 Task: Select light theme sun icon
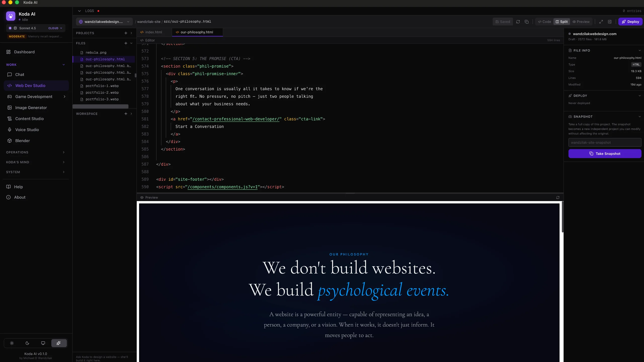coord(12,343)
